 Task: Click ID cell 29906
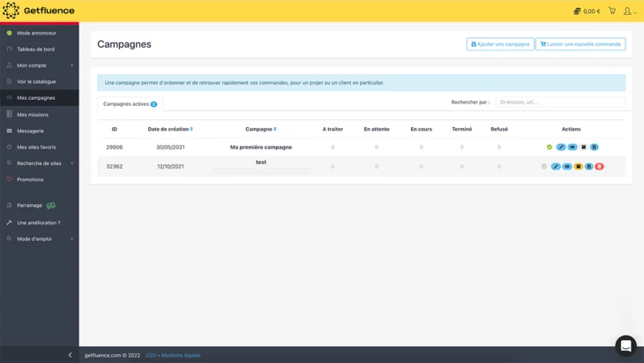click(x=114, y=147)
